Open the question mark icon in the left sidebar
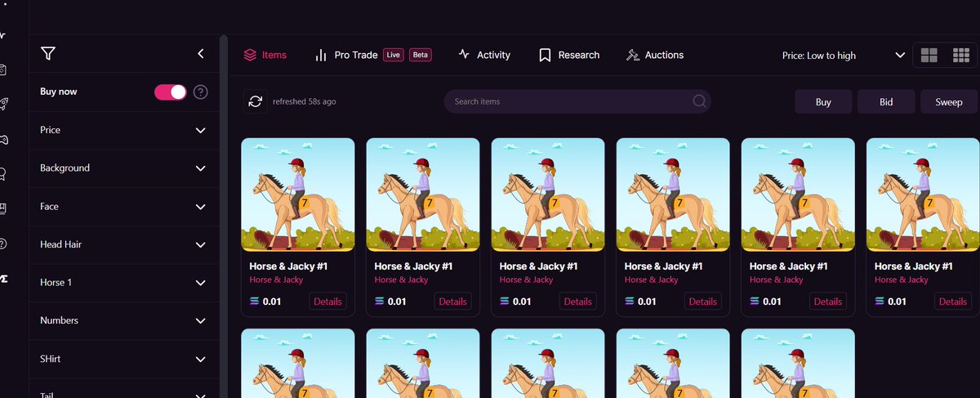Viewport: 980px width, 398px height. pos(4,244)
